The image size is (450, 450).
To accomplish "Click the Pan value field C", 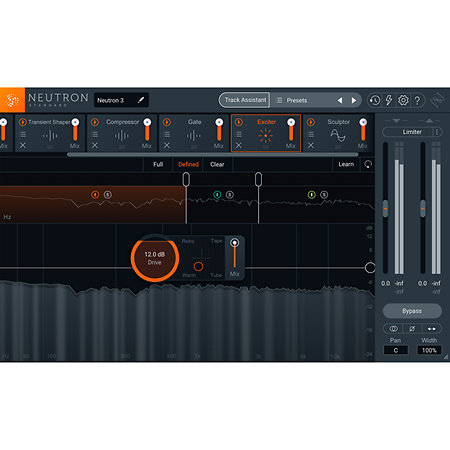I will [396, 350].
